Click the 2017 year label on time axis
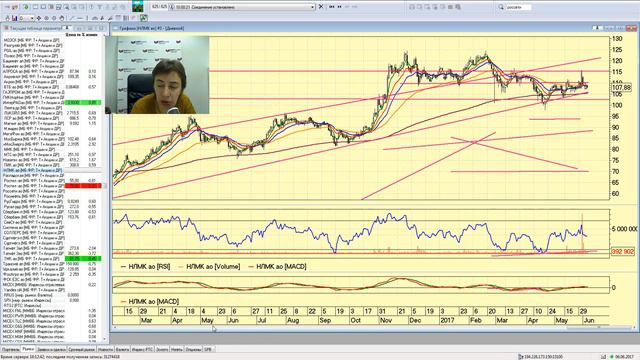Screen dimensions: 640x360 pyautogui.click(x=448, y=320)
